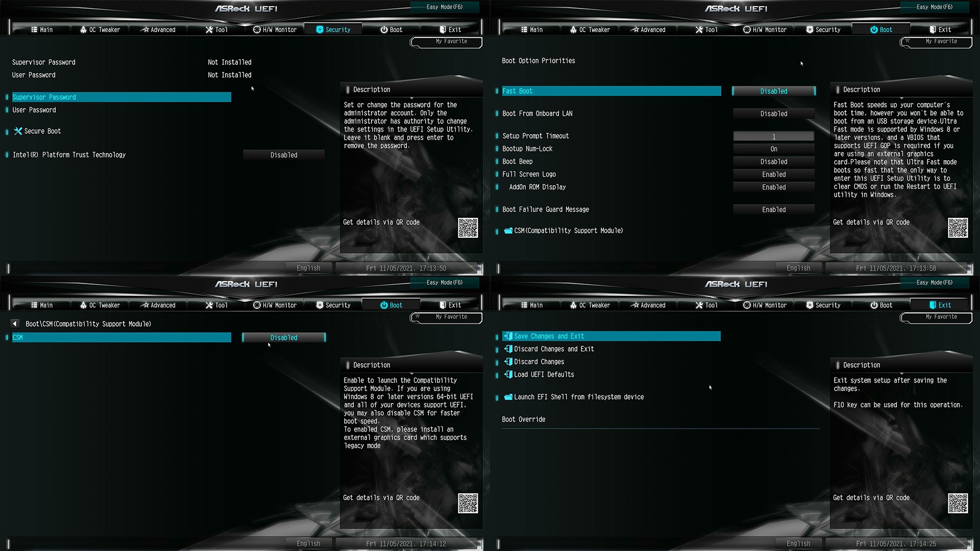The image size is (980, 551).
Task: Click the Save Changes and Exit icon
Action: pos(508,336)
